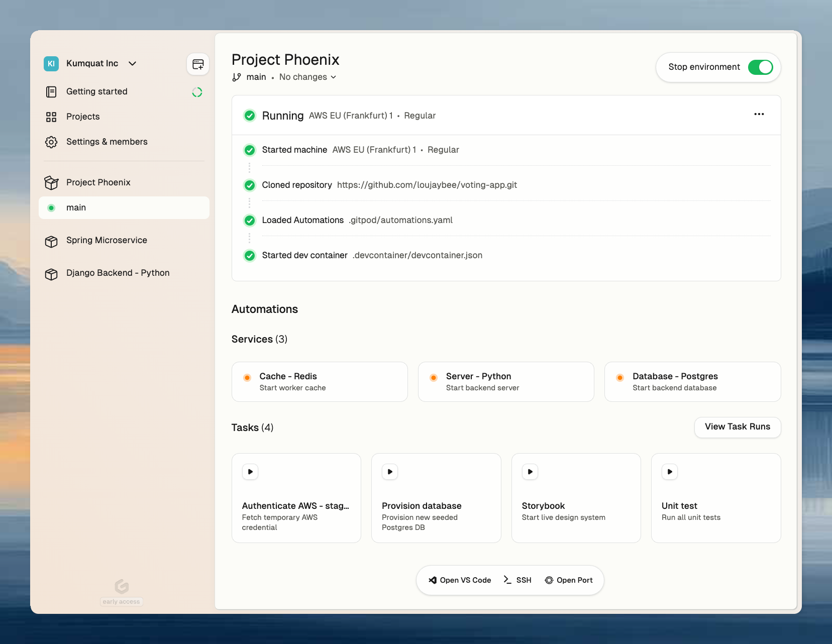
Task: Click the Getting started progress spinner
Action: tap(197, 92)
